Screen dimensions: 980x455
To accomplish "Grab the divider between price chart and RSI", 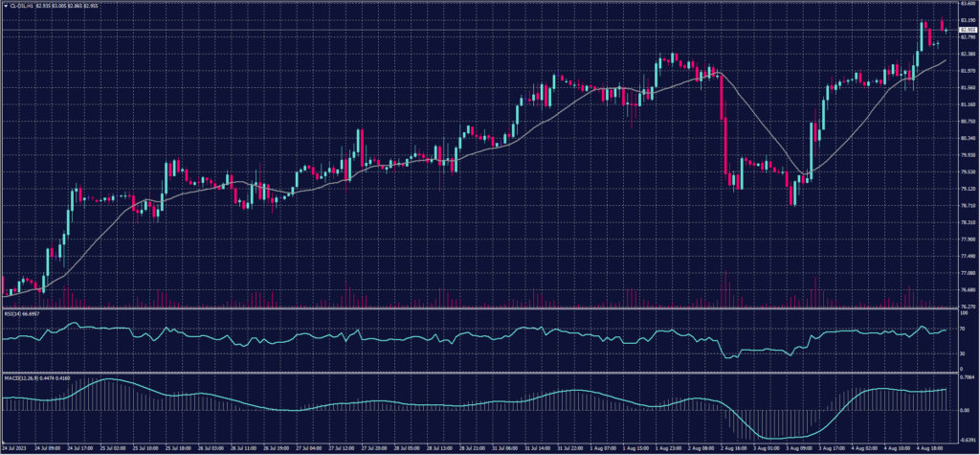I will click(479, 309).
